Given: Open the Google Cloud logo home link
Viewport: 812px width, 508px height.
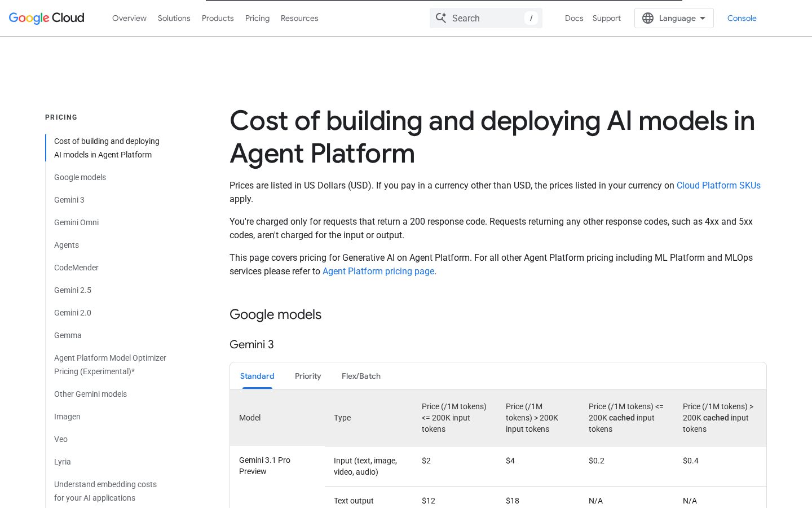Looking at the screenshot, I should pyautogui.click(x=47, y=18).
